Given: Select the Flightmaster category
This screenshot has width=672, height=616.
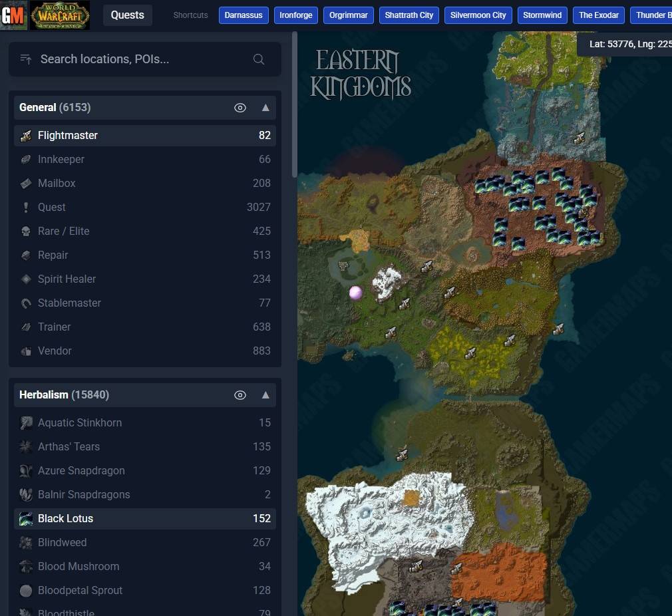Looking at the screenshot, I should pyautogui.click(x=145, y=135).
